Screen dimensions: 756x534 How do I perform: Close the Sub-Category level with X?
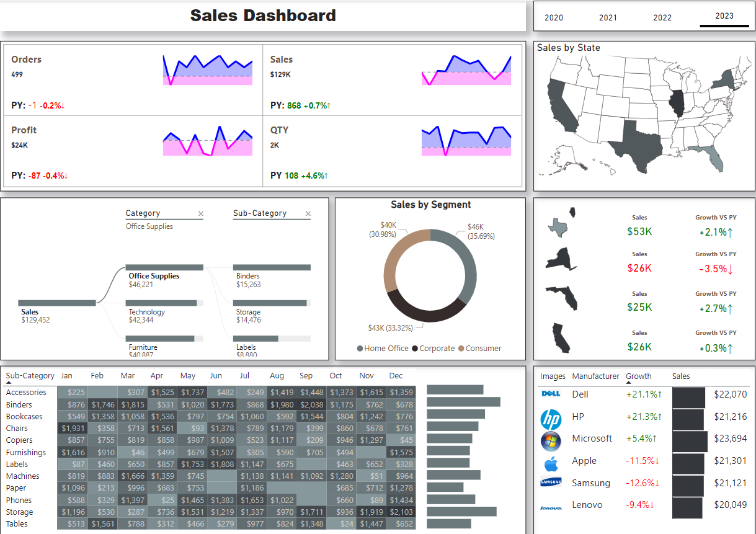click(308, 214)
